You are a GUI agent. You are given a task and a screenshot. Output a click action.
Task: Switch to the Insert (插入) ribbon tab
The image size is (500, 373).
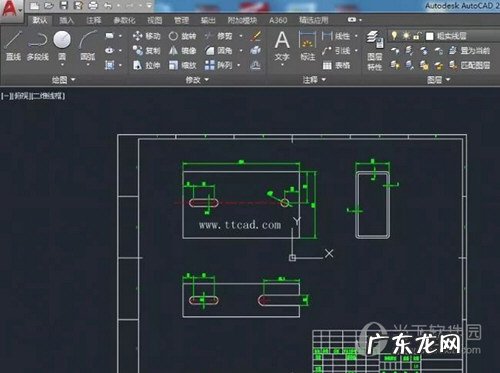click(x=66, y=20)
